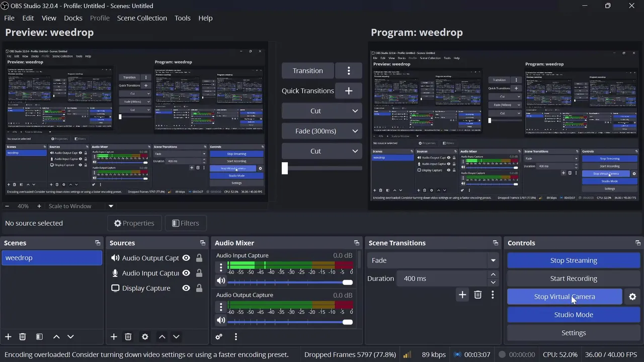This screenshot has width=644, height=362.
Task: Open scene filters icon in Scenes dock
Action: [39, 337]
